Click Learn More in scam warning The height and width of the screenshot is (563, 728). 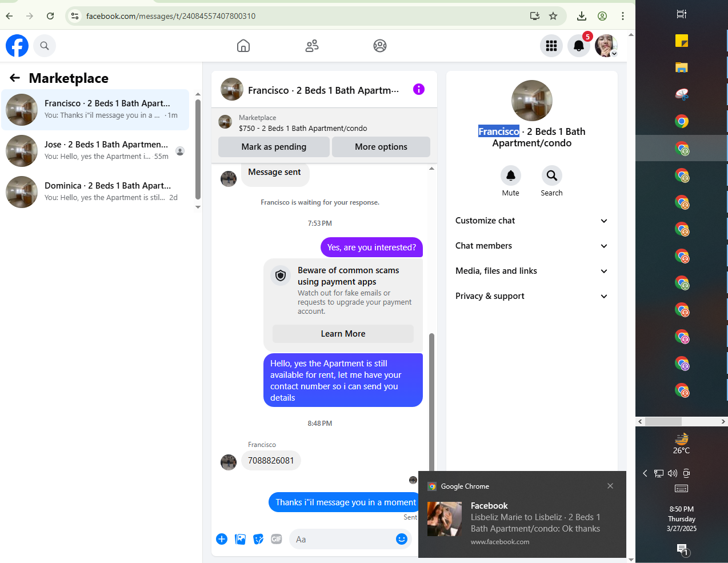coord(343,334)
